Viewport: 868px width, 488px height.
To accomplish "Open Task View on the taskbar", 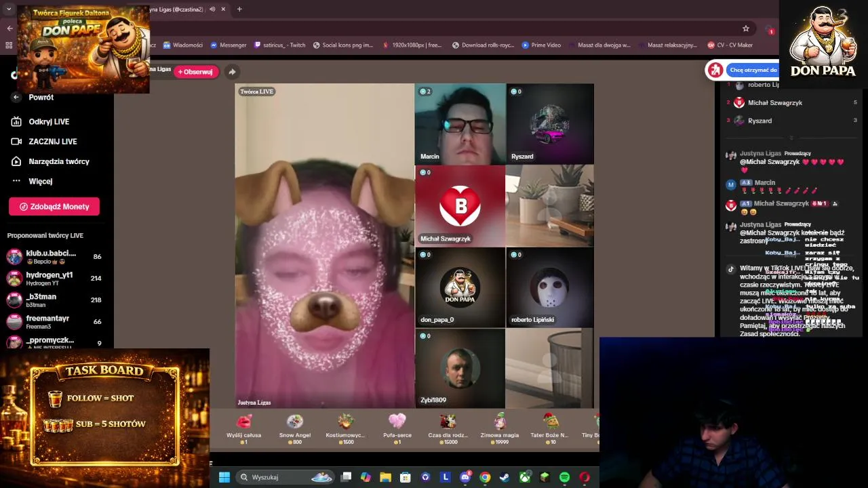I will coord(346,477).
